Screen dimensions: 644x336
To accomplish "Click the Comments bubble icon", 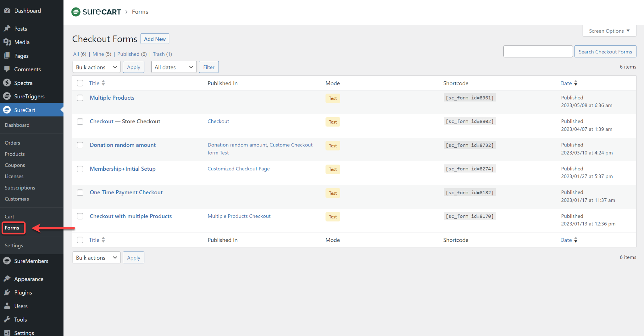I will (x=7, y=69).
